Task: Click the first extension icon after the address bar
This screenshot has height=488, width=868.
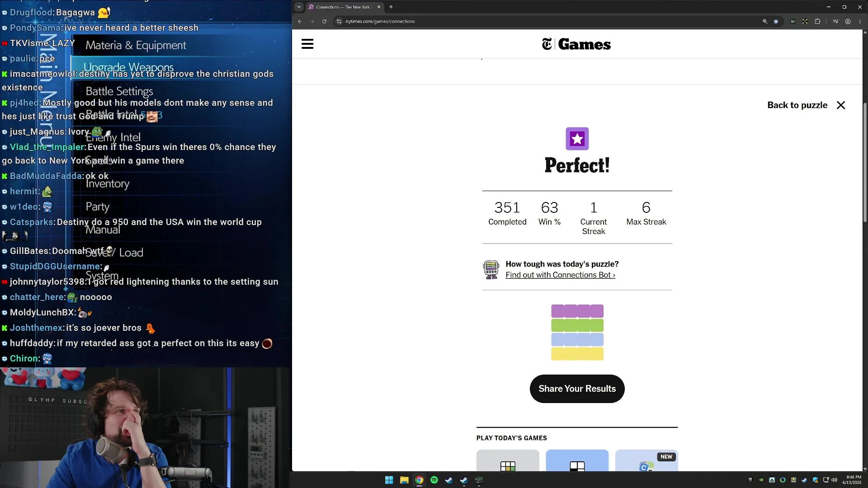Action: point(793,21)
